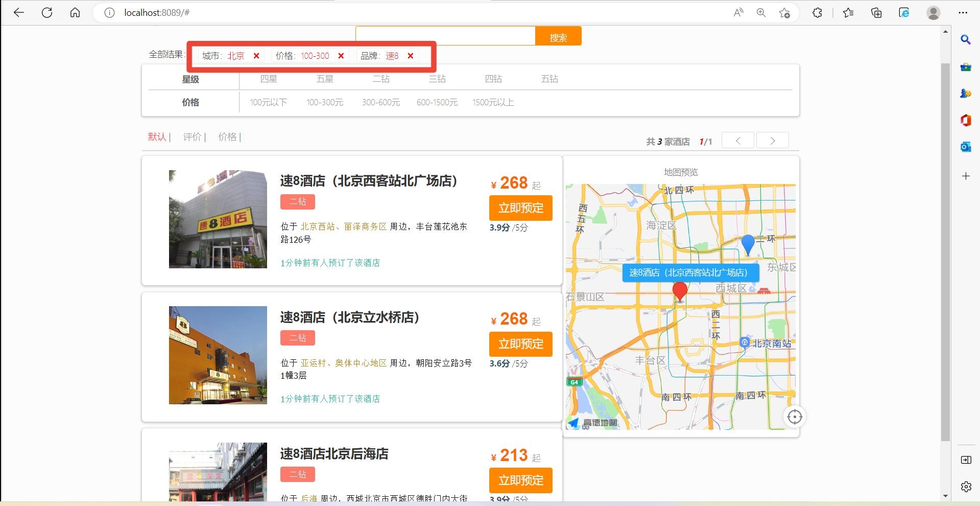Screen dimensions: 980x506
Task: Open hotel title 速8酒店北京后海店
Action: [334, 454]
